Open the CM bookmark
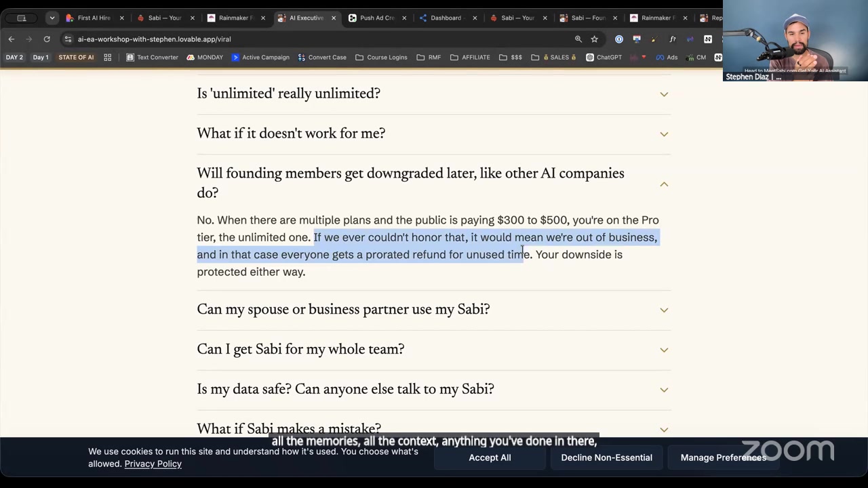 pos(696,58)
